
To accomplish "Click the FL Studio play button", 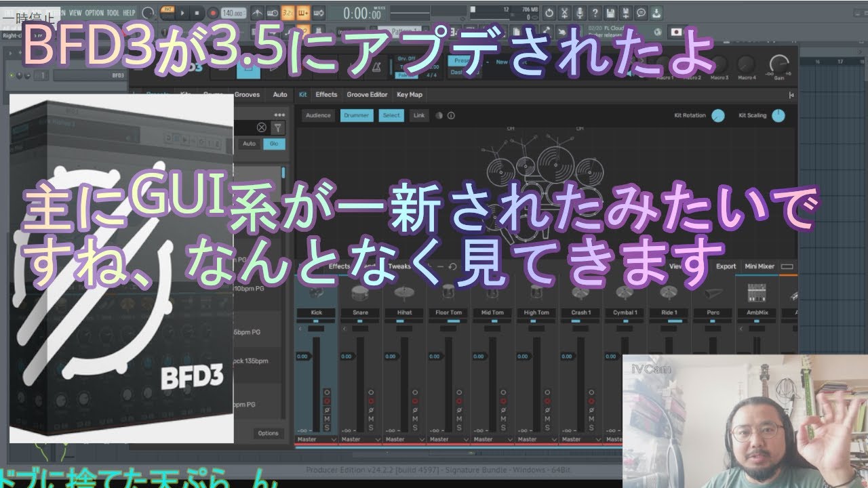I will 182,12.
